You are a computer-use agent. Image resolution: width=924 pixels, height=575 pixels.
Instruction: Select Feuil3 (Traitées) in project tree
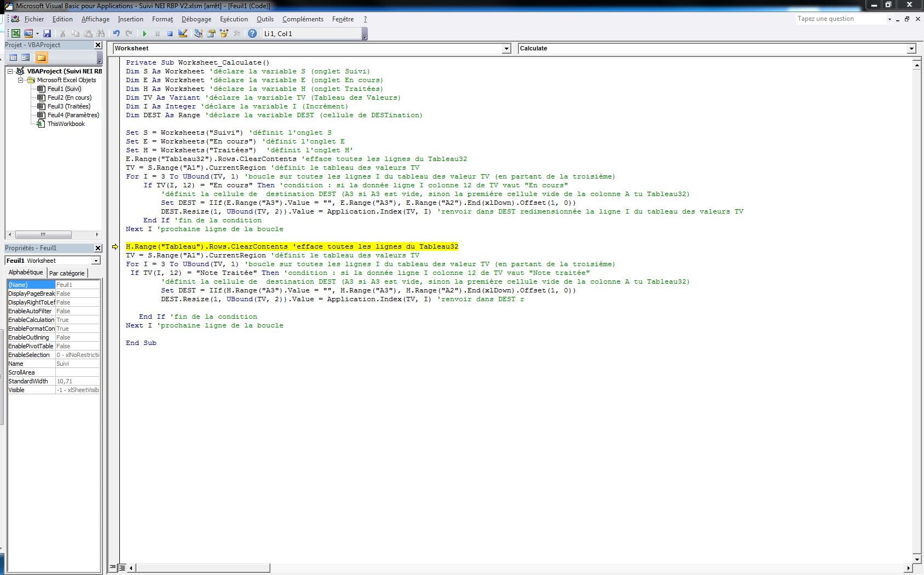68,106
